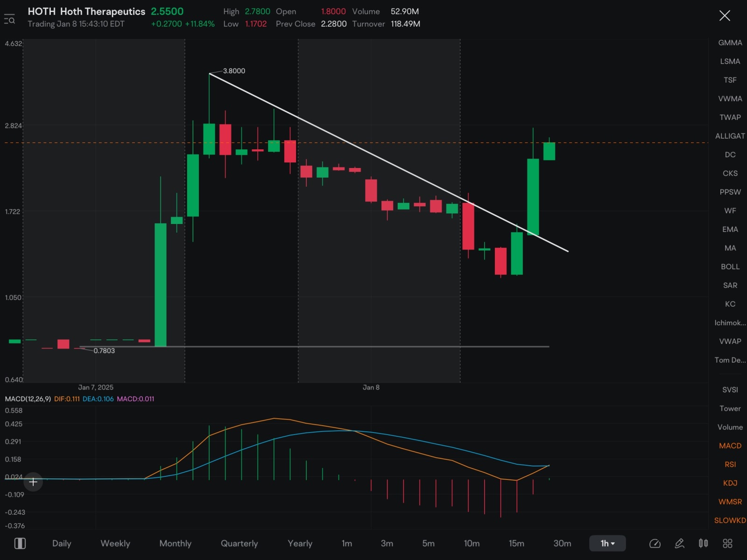Screen dimensions: 747x560
Task: Select the 3.8000 high price label
Action: pyautogui.click(x=234, y=71)
